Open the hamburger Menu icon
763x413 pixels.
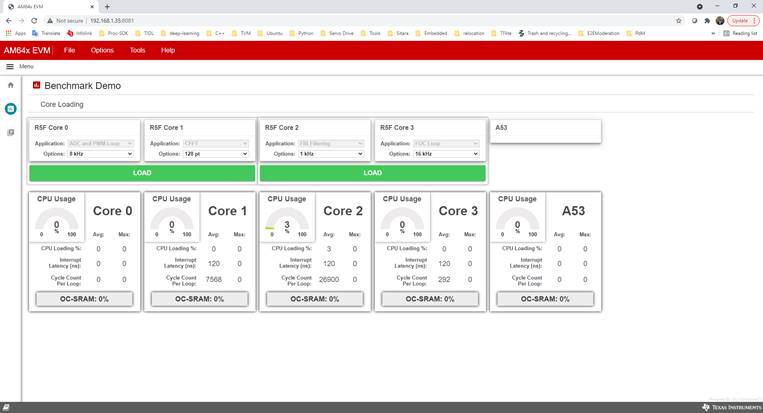10,66
